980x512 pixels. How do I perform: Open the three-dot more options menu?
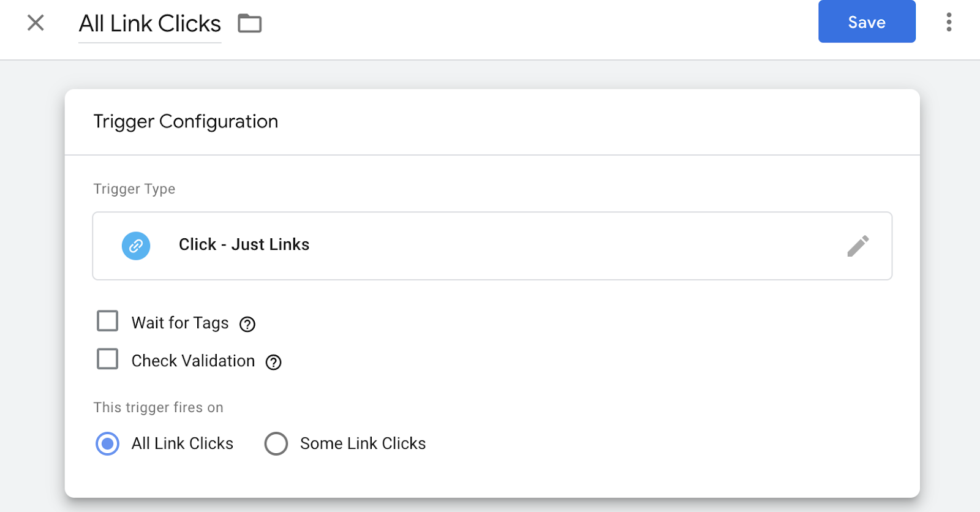click(949, 22)
